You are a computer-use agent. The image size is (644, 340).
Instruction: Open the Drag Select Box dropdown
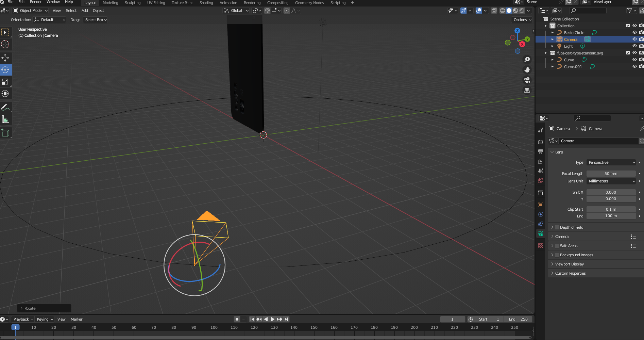pyautogui.click(x=95, y=20)
